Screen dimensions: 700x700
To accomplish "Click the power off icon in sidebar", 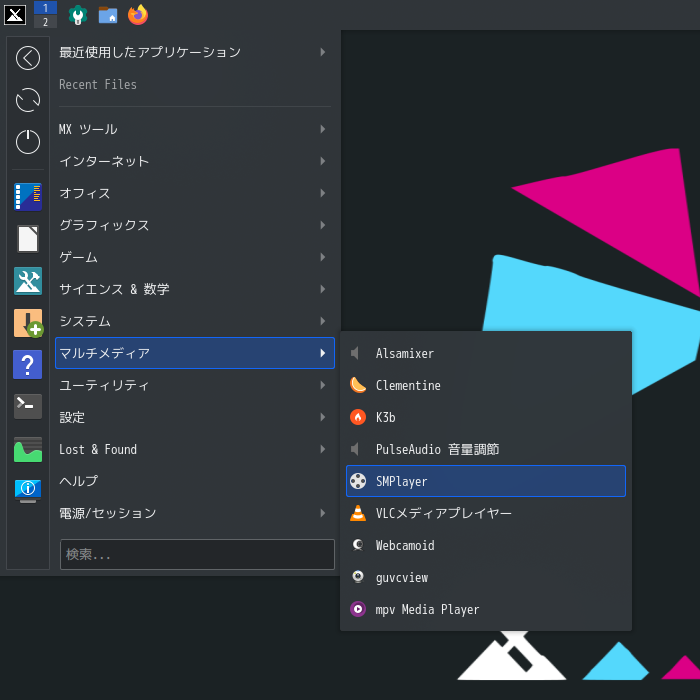I will click(28, 142).
